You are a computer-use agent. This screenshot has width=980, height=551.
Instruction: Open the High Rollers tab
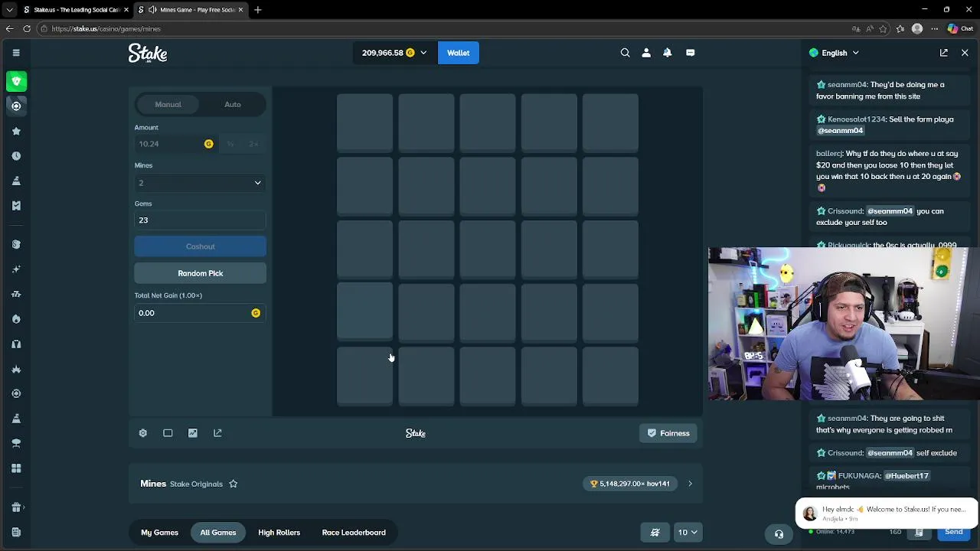(x=279, y=533)
